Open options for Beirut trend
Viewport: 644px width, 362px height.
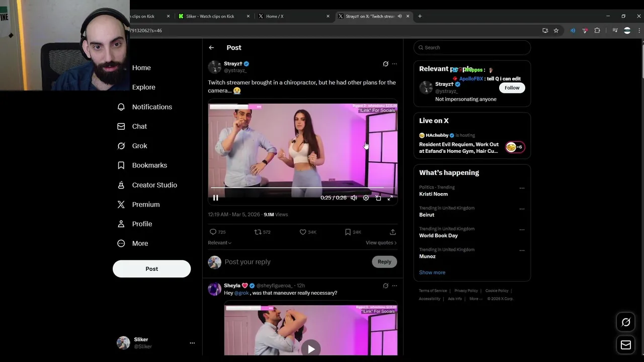point(522,209)
